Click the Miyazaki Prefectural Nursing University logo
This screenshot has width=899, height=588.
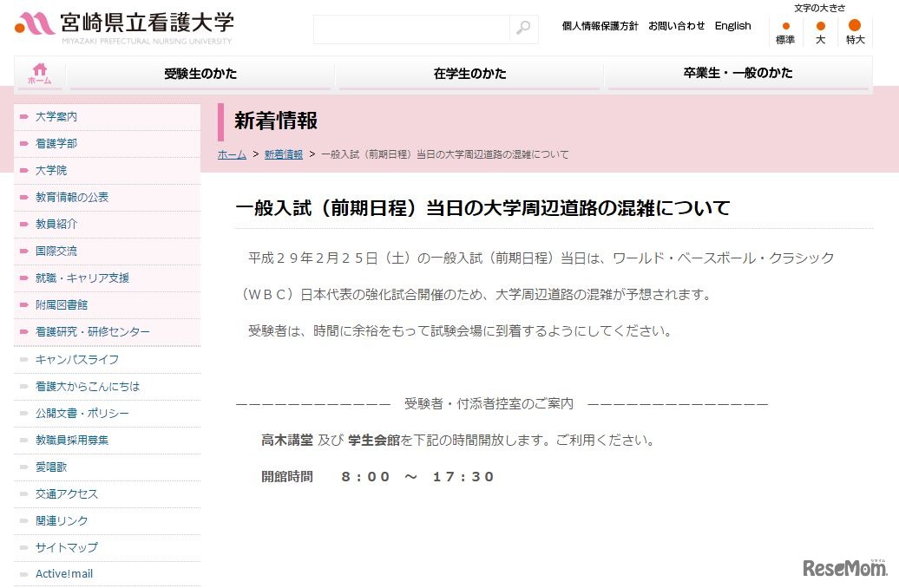point(121,26)
